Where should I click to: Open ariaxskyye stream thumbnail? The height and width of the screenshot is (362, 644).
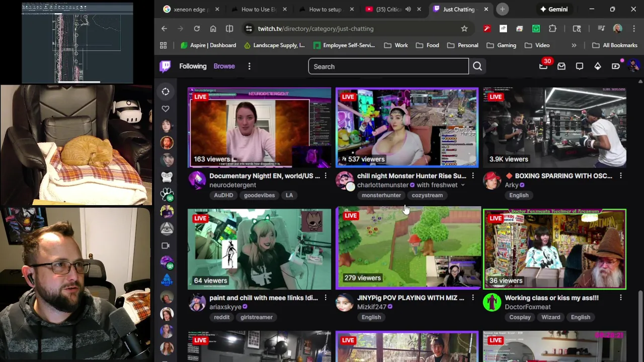coord(260,249)
